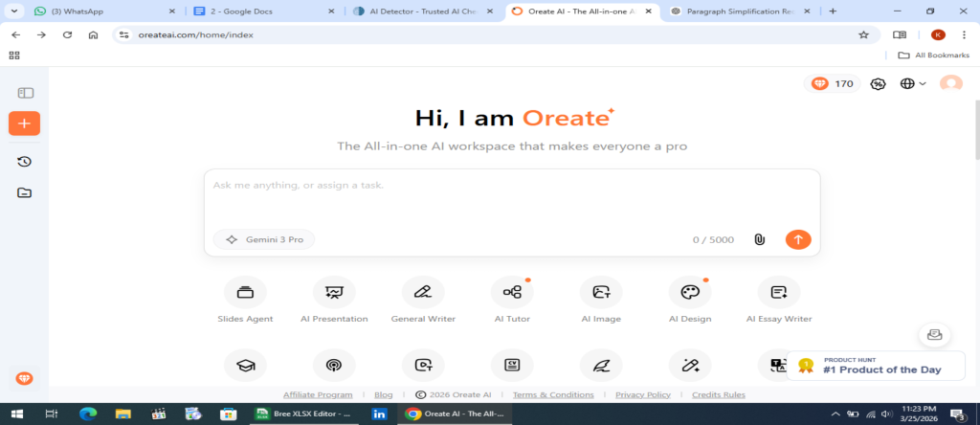The image size is (980, 425).
Task: Send the prompt with the orange arrow
Action: point(798,239)
